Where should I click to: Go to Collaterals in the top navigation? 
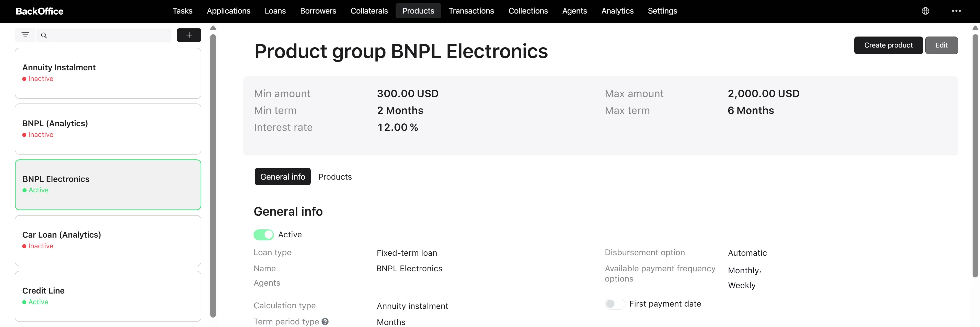[369, 11]
